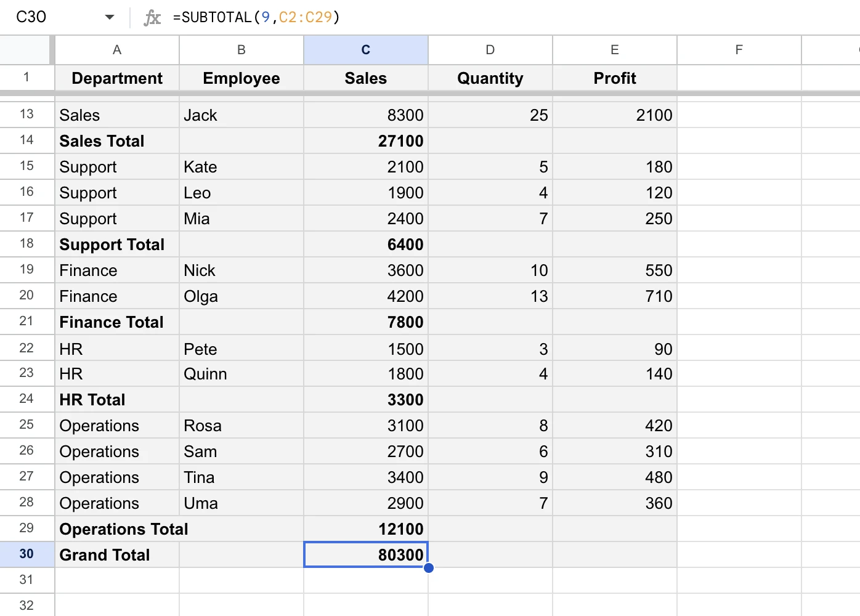The width and height of the screenshot is (860, 616).
Task: Click Pete's profit value 90
Action: point(615,349)
